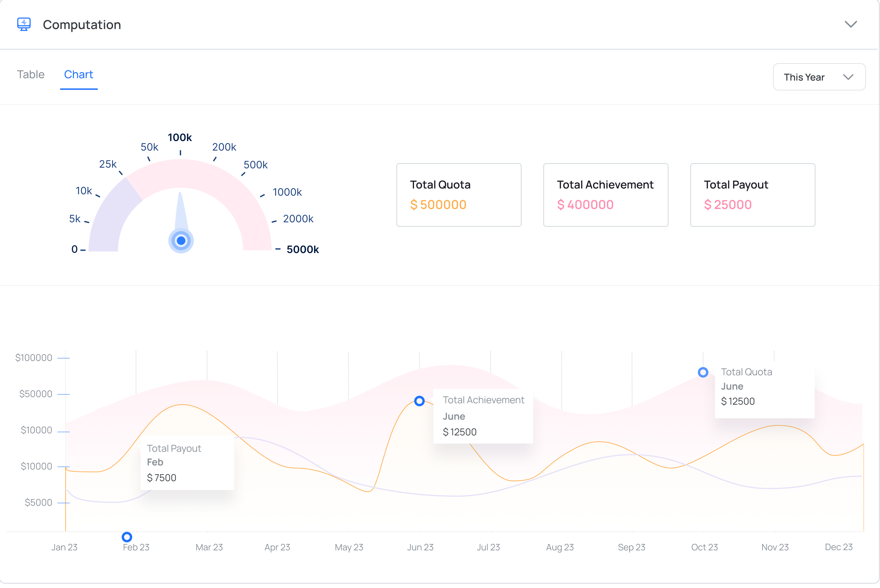
Task: Click the Total Achievement card
Action: click(605, 195)
